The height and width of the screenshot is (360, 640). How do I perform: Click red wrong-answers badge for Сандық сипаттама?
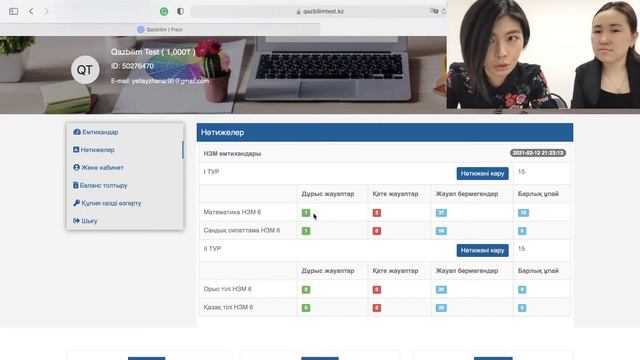tap(377, 231)
